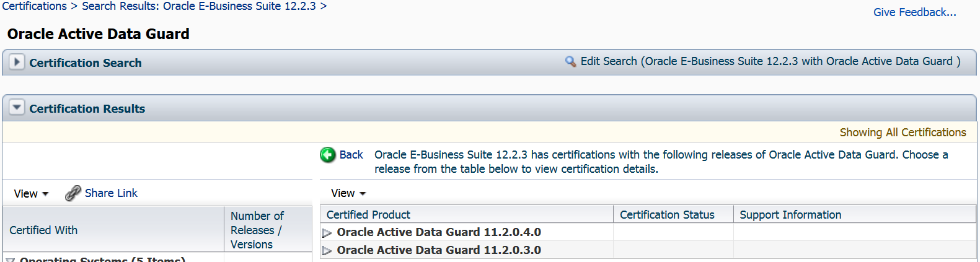Expand the Certification Search panel
The width and height of the screenshot is (980, 262).
pyautogui.click(x=17, y=62)
